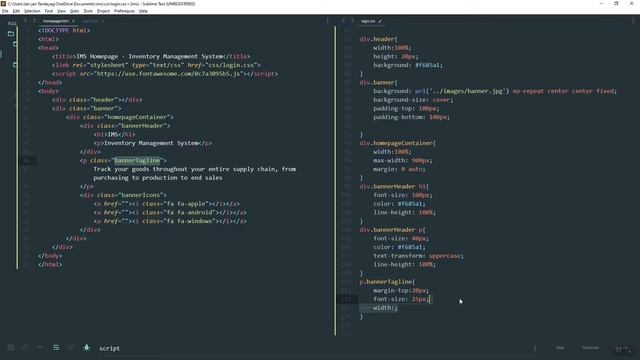640x360 pixels.
Task: Click the 'div.bannerHeader h1{' selector
Action: point(394,187)
